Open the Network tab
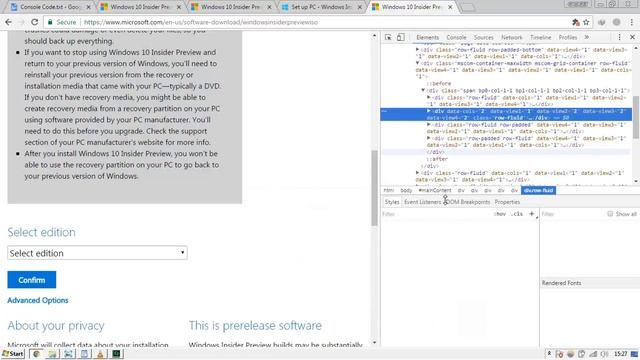Viewport: 640px width, 360px height. click(511, 37)
